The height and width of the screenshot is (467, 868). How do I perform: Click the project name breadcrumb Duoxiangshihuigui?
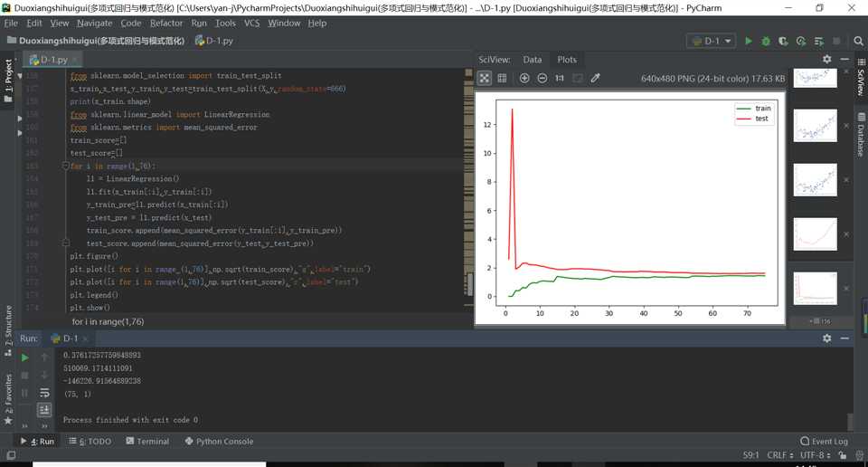[x=95, y=41]
